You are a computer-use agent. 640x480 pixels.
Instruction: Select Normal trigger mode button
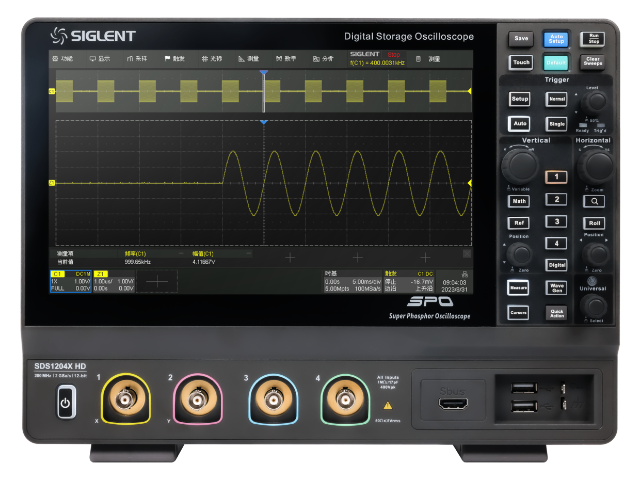point(556,99)
